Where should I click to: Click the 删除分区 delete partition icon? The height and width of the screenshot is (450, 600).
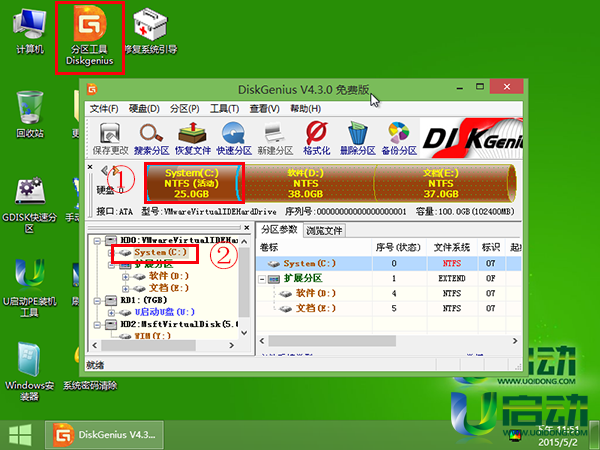[358, 139]
